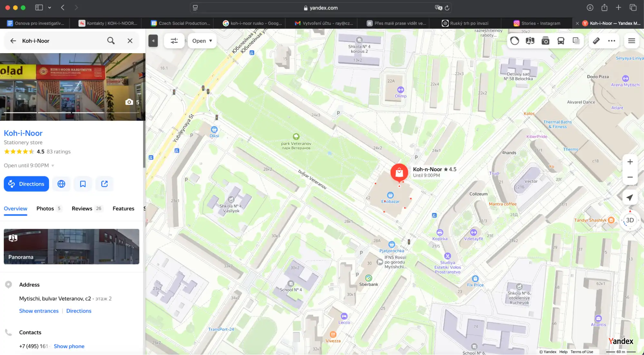Select Fix Price marker on map
This screenshot has width=644, height=355.
click(475, 279)
